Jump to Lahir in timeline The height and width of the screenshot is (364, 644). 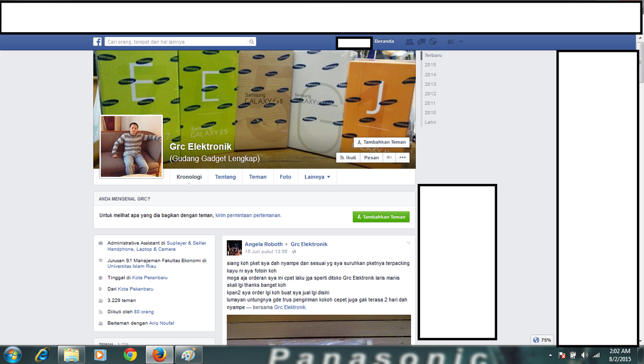pyautogui.click(x=430, y=122)
